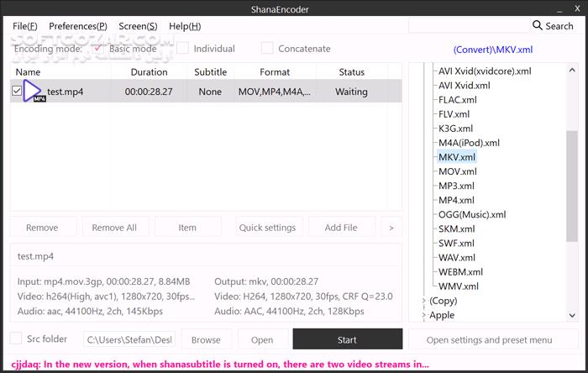Click the preset list scrollbar thumb
This screenshot has height=373, width=588.
coord(572,186)
